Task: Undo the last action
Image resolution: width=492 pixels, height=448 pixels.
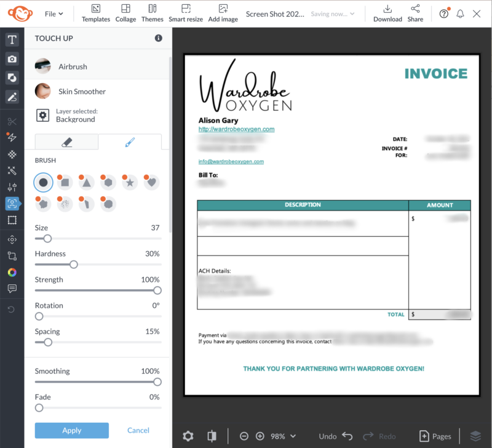Action: (x=336, y=436)
